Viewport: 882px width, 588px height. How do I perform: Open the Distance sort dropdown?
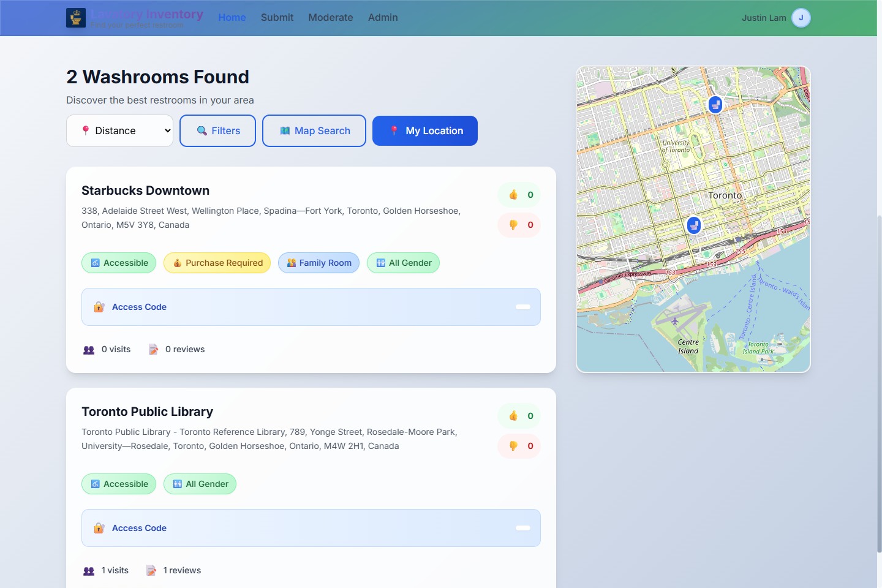pyautogui.click(x=119, y=130)
